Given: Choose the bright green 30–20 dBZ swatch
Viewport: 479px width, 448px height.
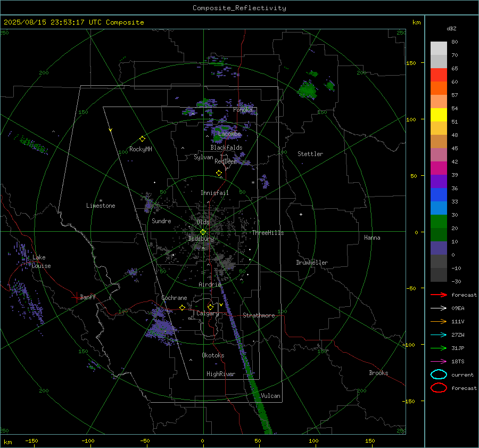Looking at the screenshot, I should tap(439, 222).
